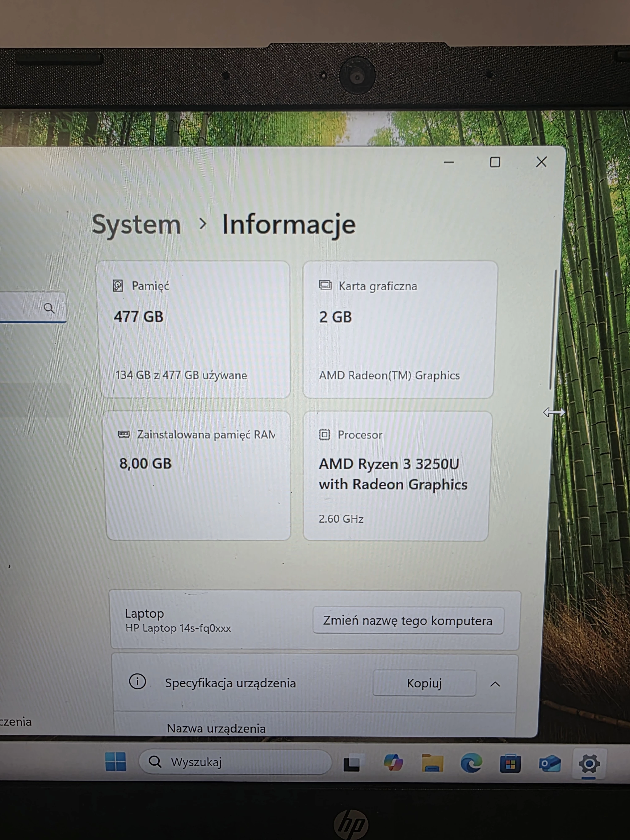Screen dimensions: 630x840
Task: Click the Settings gear taskbar icon
Action: coord(589,763)
